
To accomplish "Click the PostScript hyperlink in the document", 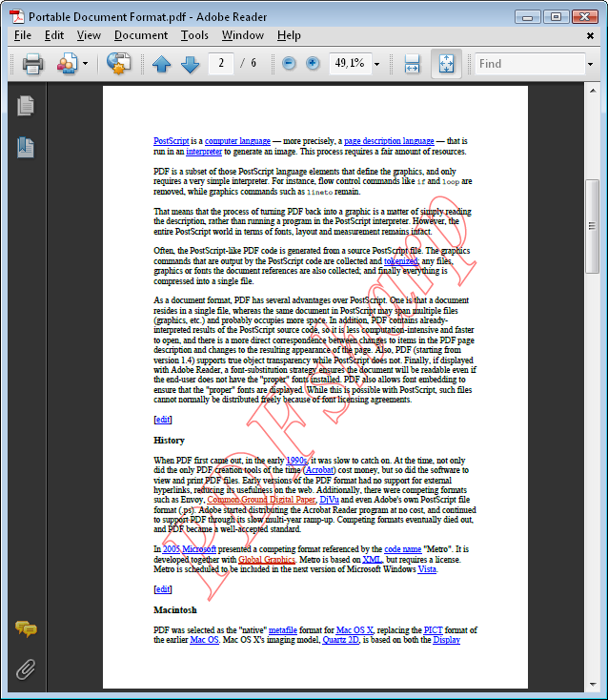I will (x=172, y=141).
